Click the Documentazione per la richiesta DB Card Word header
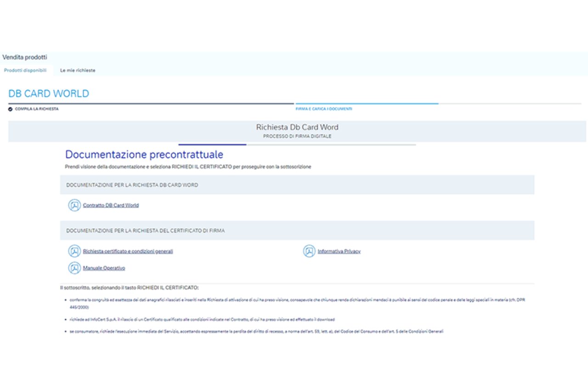 [x=132, y=185]
